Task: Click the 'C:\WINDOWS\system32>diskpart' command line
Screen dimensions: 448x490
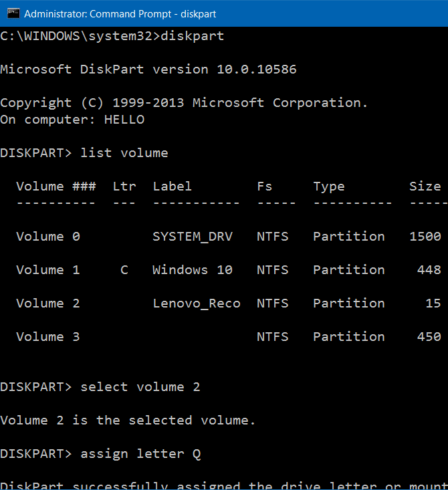Action: 112,36
